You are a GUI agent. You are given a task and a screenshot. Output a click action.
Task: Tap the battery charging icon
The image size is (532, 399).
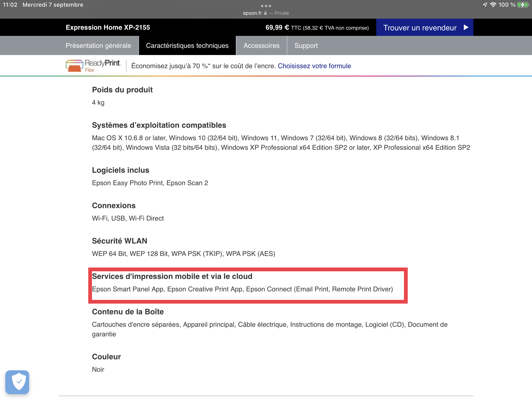tap(522, 5)
